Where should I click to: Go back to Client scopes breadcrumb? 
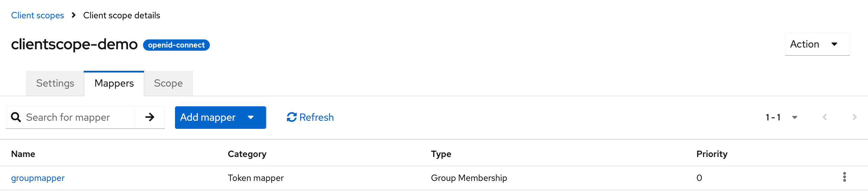[x=38, y=15]
